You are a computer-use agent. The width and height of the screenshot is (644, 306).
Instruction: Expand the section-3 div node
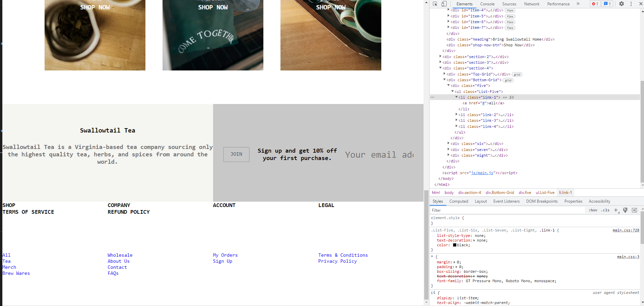[440, 62]
